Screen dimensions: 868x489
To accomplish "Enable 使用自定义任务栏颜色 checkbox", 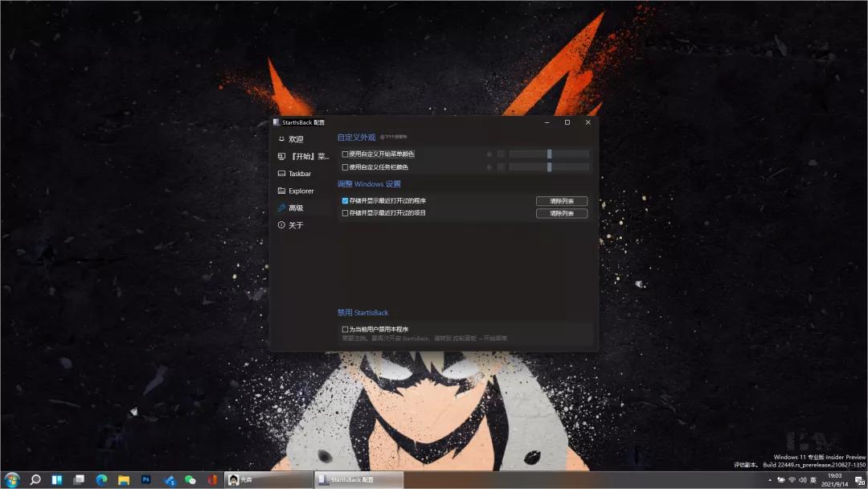I will point(345,167).
